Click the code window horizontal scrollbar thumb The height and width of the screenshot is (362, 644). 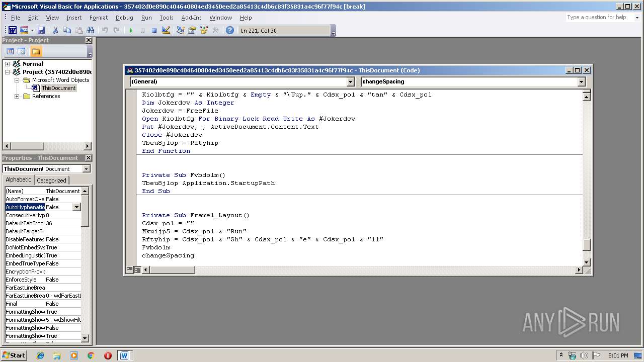[x=172, y=270]
